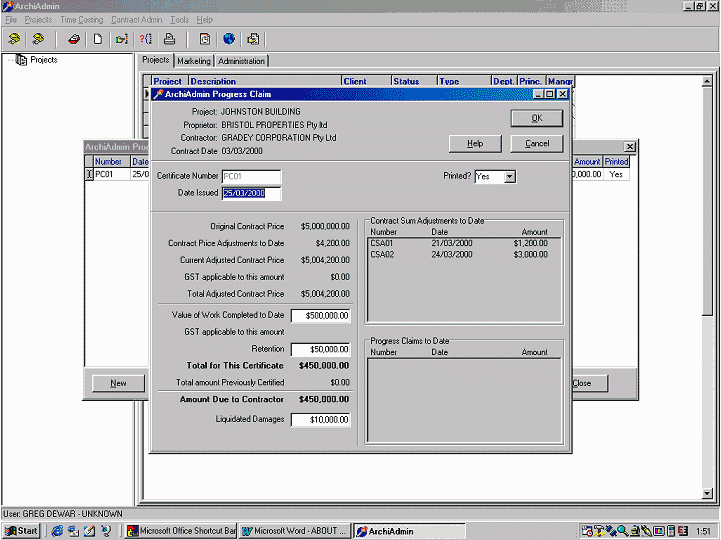Click the magnifier icon in system tray

[x=623, y=531]
